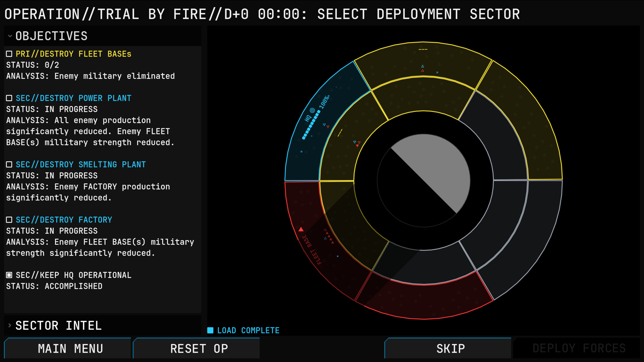Click the blue dot in Fleet Base sector
The width and height of the screenshot is (644, 362).
(337, 256)
